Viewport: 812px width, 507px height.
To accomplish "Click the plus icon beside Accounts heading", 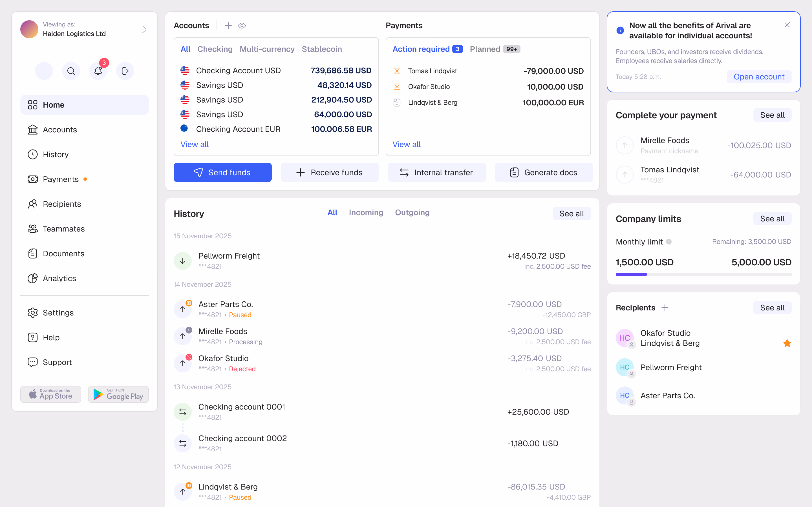I will [228, 25].
